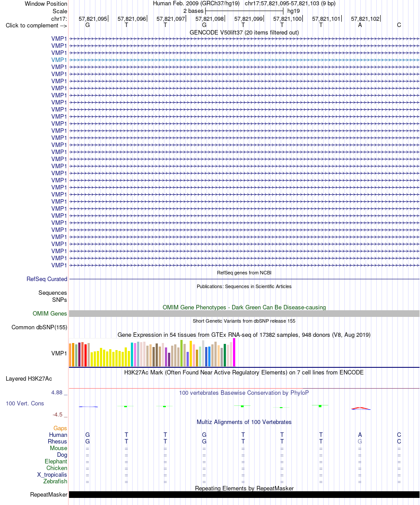Open the GENCODE V50lift37 track title
The height and width of the screenshot is (505, 420).
click(244, 32)
